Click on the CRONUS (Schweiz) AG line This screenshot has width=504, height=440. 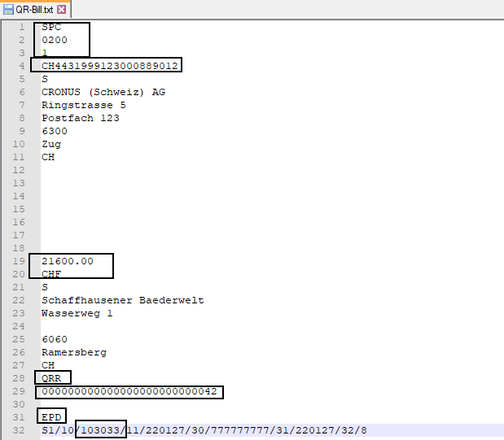tap(103, 92)
